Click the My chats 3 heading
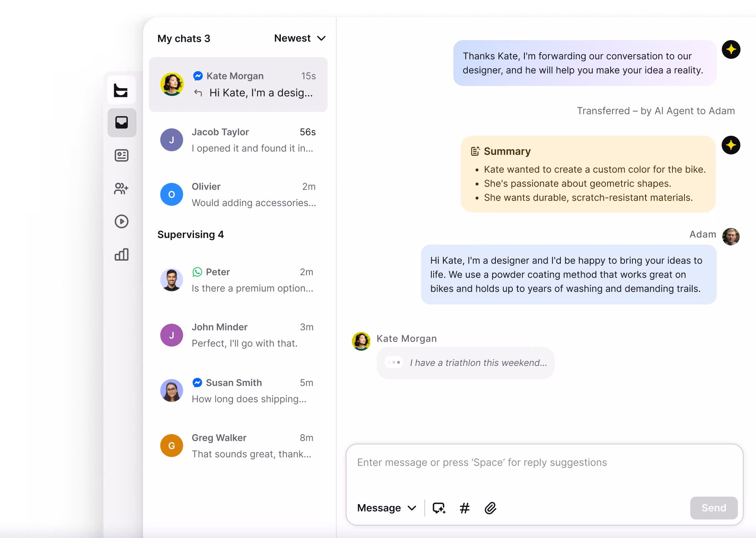This screenshot has width=756, height=538. coord(184,38)
